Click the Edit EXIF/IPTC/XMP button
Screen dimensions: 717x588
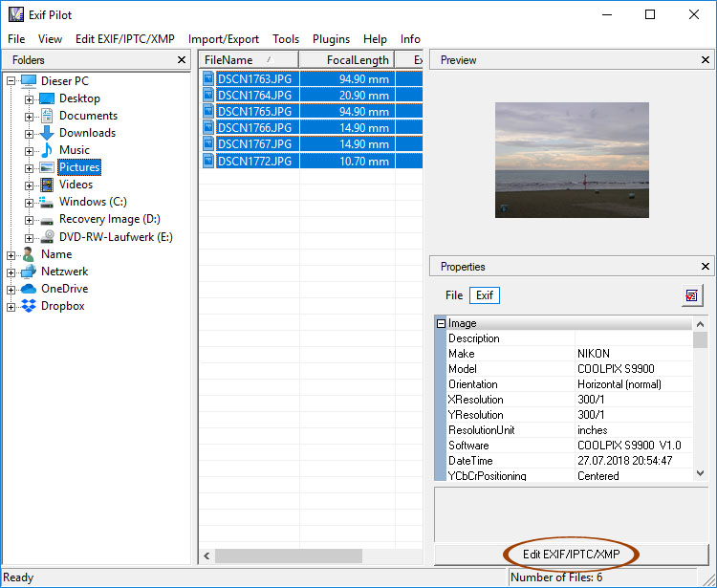click(571, 555)
